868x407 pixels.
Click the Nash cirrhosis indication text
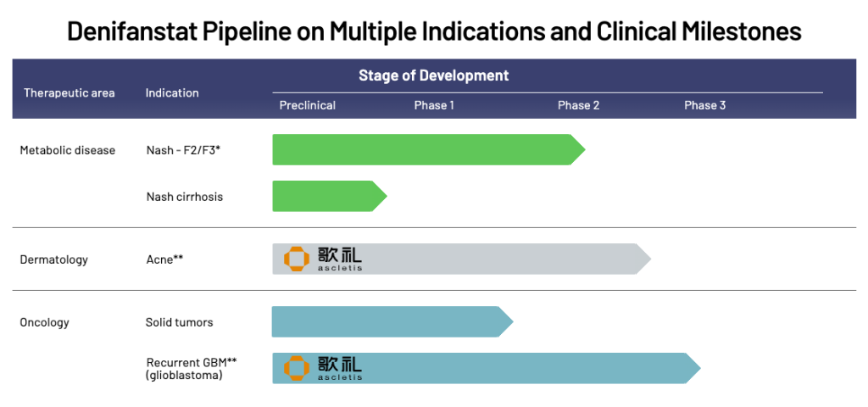tap(185, 197)
